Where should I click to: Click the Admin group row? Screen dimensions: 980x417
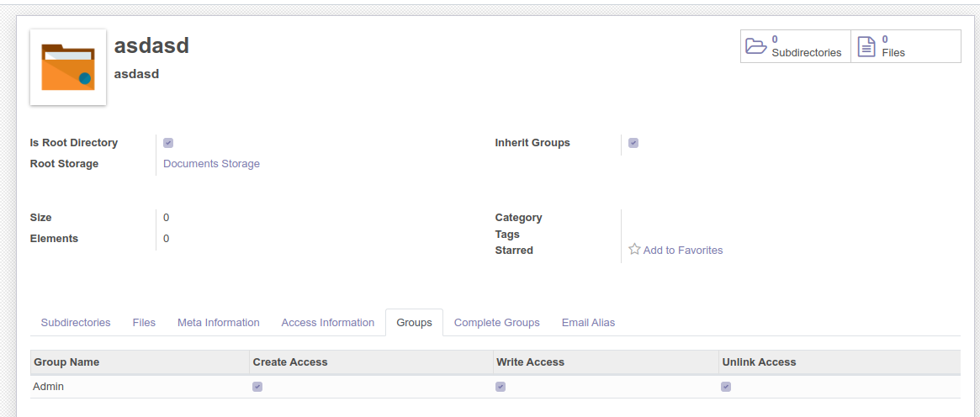pyautogui.click(x=48, y=387)
